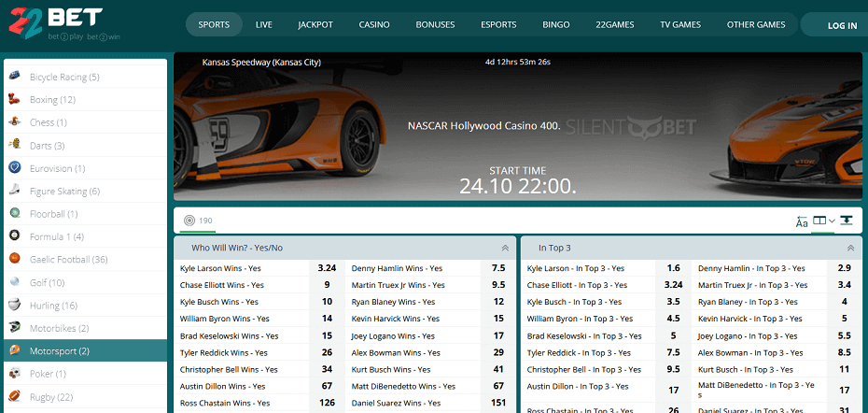868x413 pixels.
Task: Click the Motorbikes helmet icon
Action: click(15, 328)
